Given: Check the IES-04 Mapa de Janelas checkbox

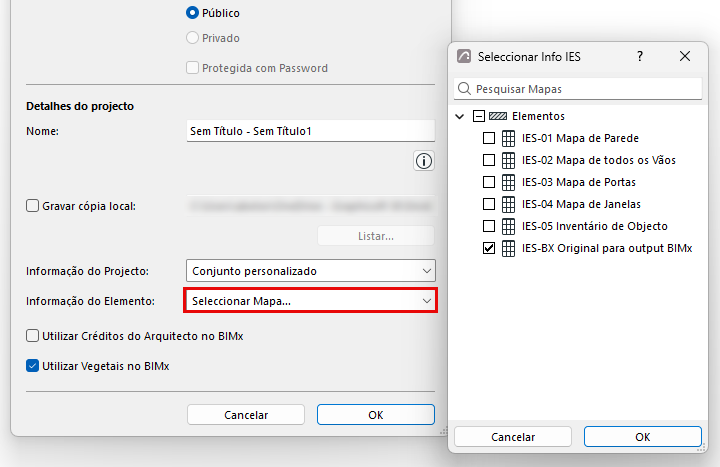Looking at the screenshot, I should [489, 204].
